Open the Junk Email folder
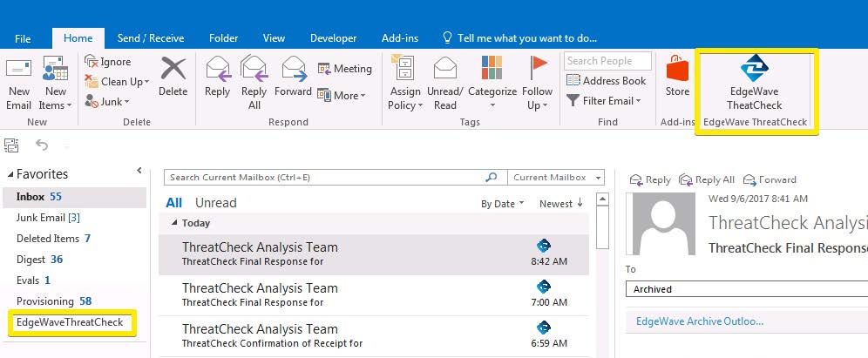 (74, 218)
